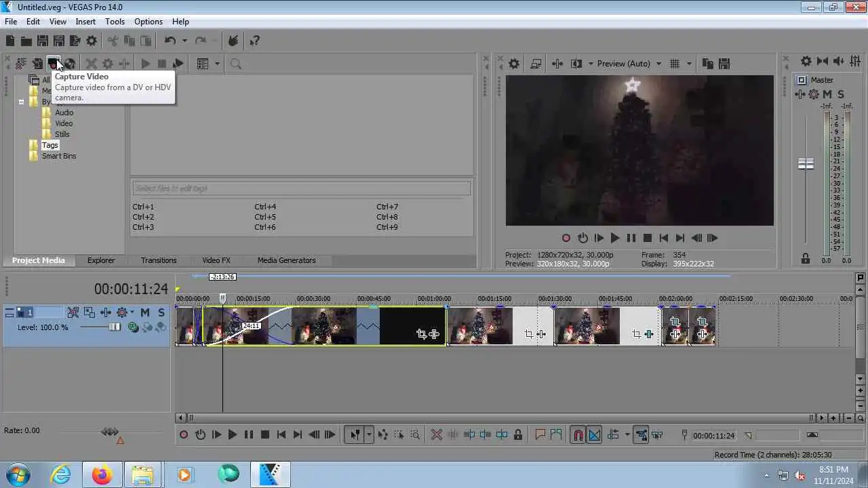Toggle the Lock event padlock in timeline toolbar
The width and height of the screenshot is (868, 488).
518,435
